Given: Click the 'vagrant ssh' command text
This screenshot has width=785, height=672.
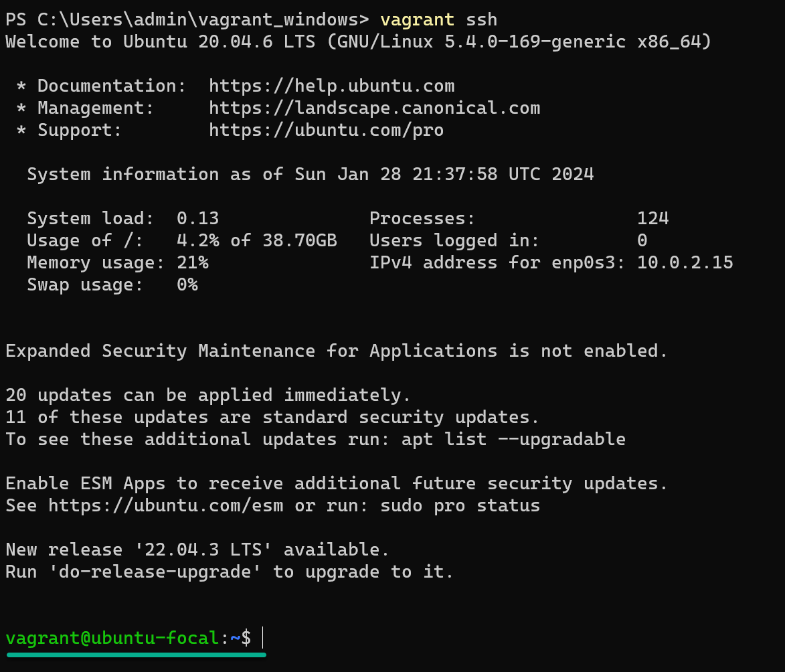Looking at the screenshot, I should click(x=438, y=20).
